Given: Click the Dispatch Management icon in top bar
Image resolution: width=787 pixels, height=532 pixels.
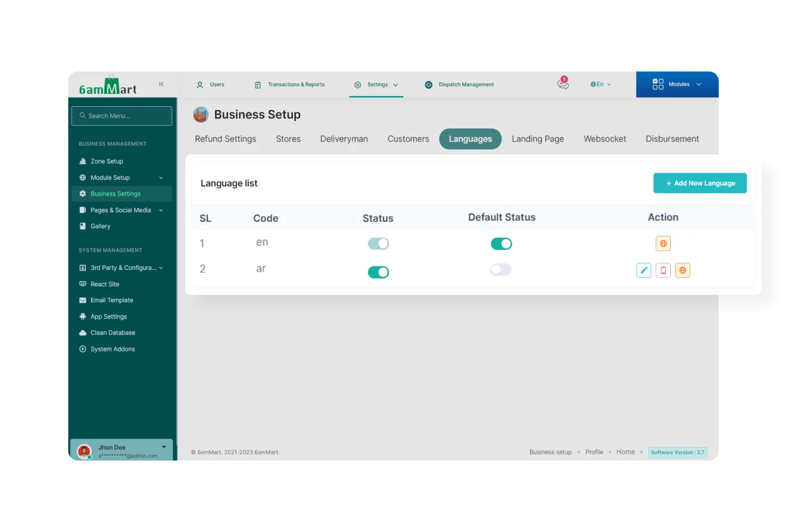Looking at the screenshot, I should pyautogui.click(x=429, y=85).
